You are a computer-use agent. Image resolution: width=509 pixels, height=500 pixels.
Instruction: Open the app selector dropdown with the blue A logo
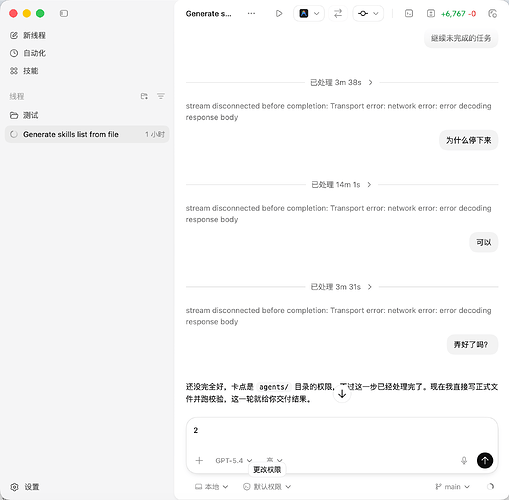309,14
